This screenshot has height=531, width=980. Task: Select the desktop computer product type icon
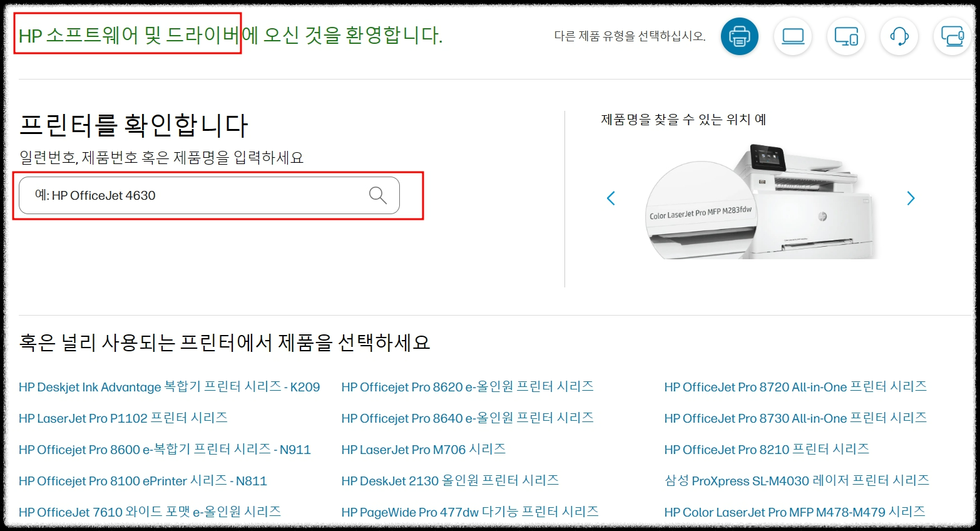coord(846,36)
